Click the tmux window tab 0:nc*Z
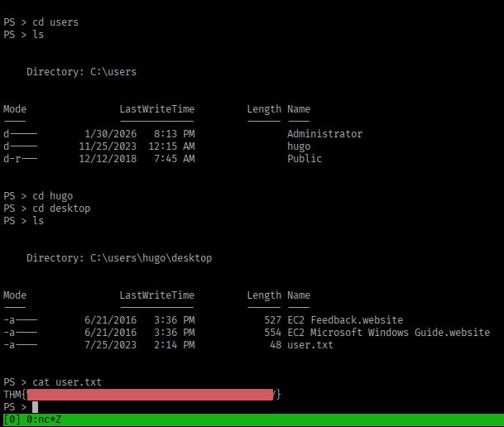This screenshot has width=504, height=427. coord(44,420)
